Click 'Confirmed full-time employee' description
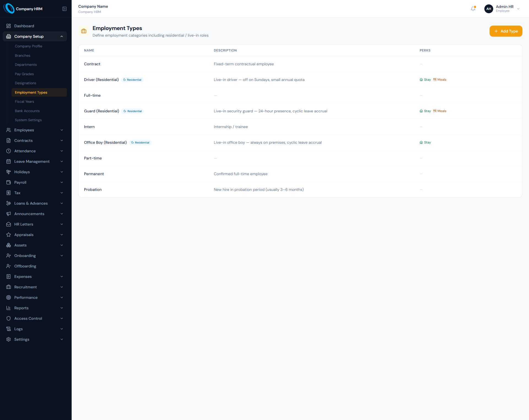The width and height of the screenshot is (529, 420). point(241,174)
